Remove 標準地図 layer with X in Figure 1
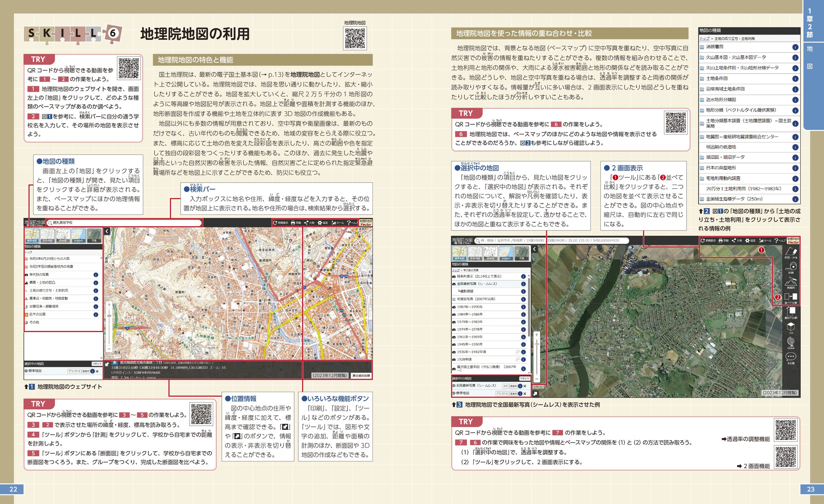824x504 pixels. click(97, 371)
